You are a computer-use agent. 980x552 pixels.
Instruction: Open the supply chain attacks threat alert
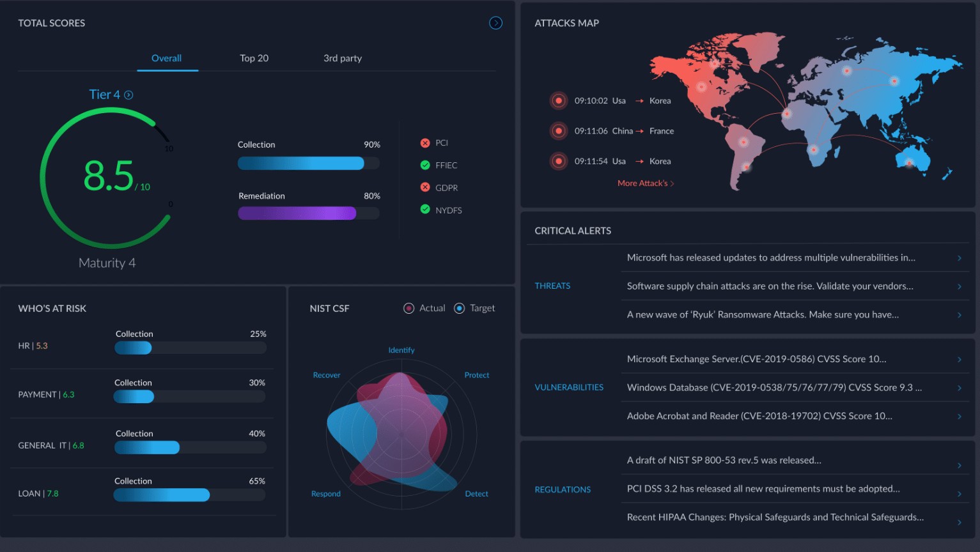click(959, 286)
